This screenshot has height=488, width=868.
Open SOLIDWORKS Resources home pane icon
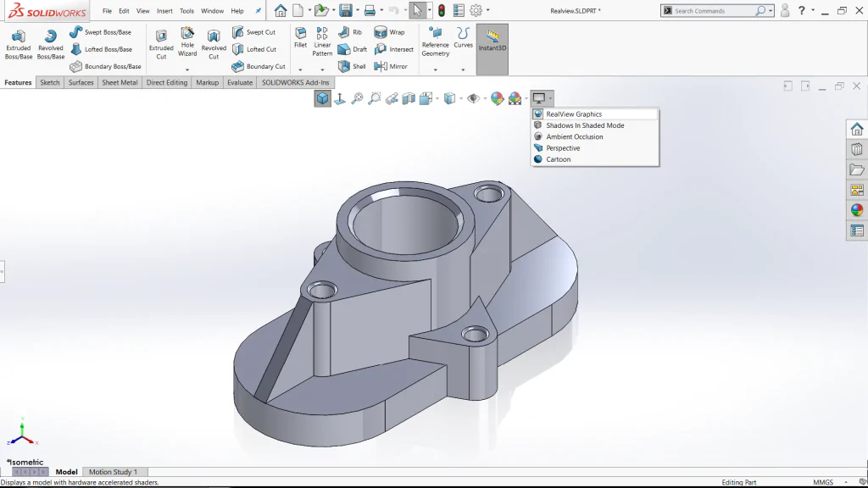pyautogui.click(x=857, y=129)
